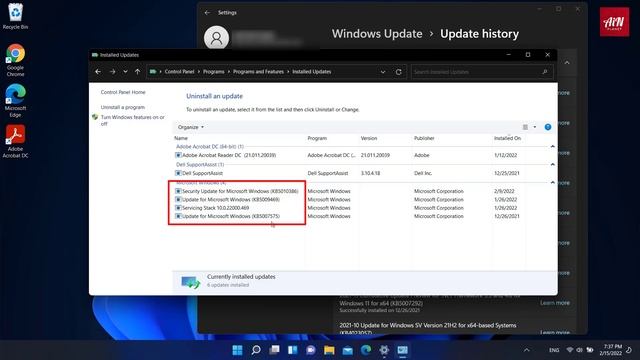Select Dell SupportAssist update row
Image resolution: width=640 pixels, height=360 pixels.
click(349, 173)
